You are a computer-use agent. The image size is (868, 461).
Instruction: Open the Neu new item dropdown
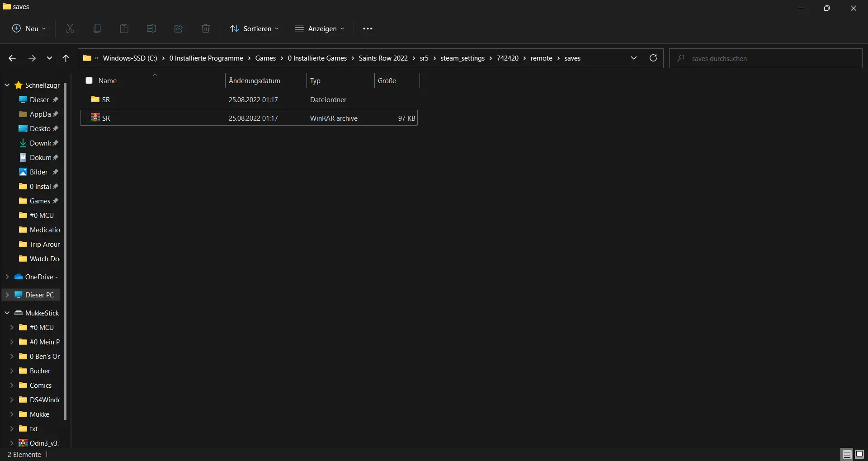pyautogui.click(x=29, y=28)
